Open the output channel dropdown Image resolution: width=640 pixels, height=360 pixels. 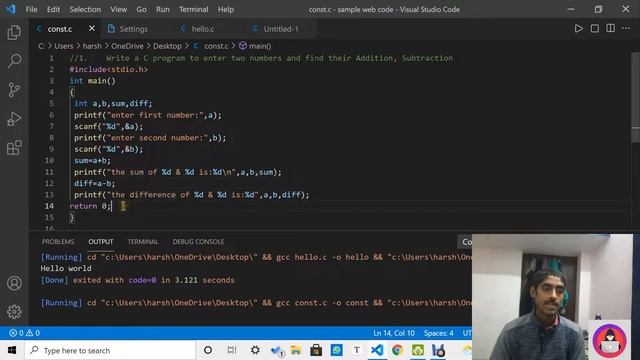coord(465,242)
